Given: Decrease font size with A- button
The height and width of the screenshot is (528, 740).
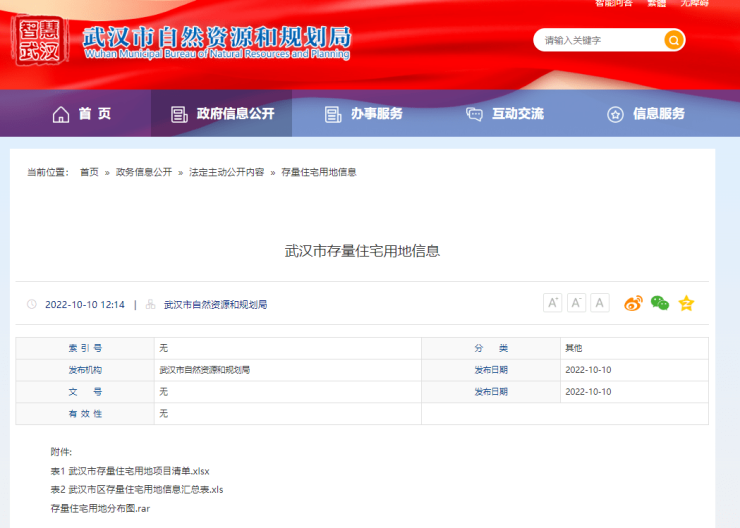Looking at the screenshot, I should (x=576, y=303).
